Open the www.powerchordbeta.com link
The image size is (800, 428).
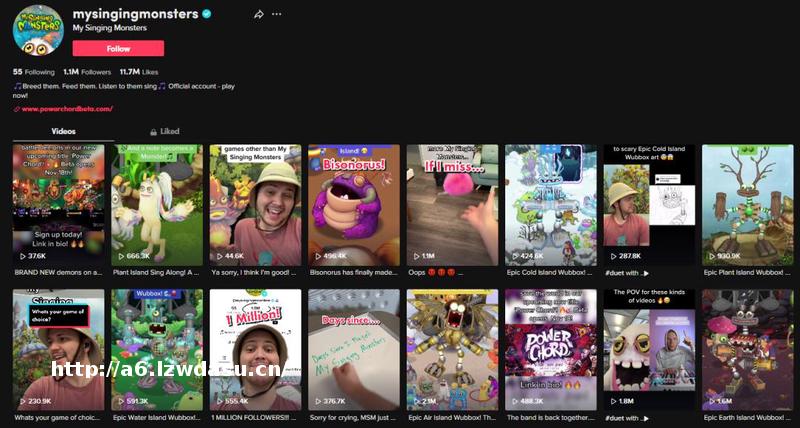click(67, 109)
